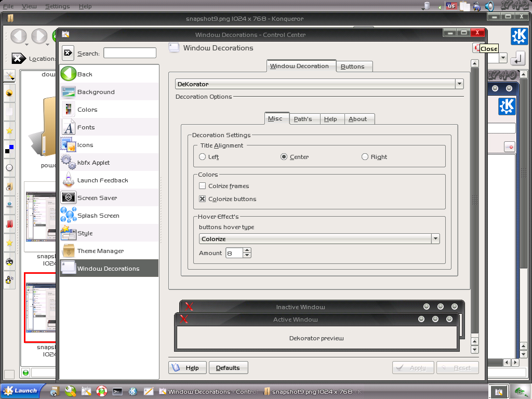
Task: Open the Screen Saver icon
Action: 68,197
